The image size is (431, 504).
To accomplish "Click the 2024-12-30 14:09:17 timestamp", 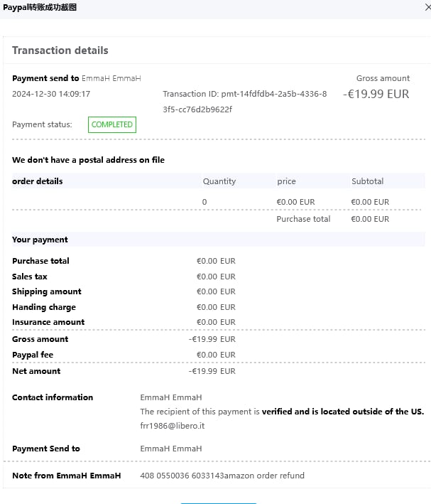I will click(x=51, y=94).
